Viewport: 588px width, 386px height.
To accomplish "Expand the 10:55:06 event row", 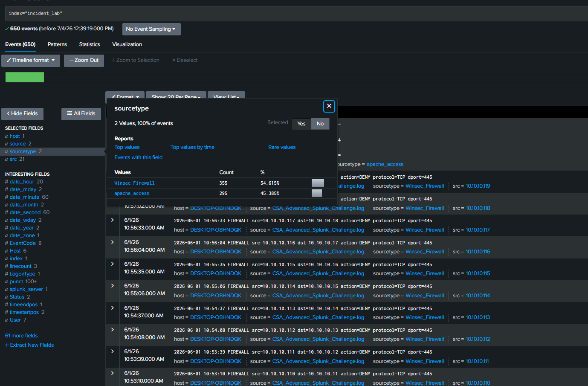I will [113, 286].
